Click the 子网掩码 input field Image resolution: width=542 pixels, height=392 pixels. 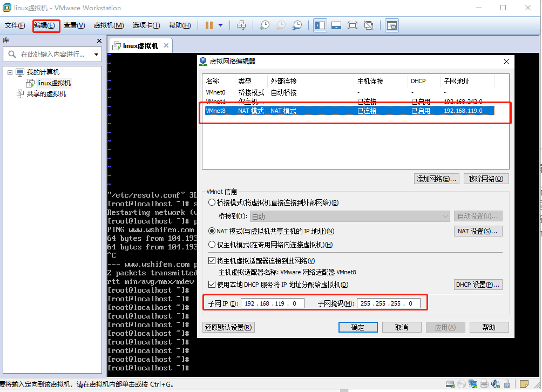click(389, 303)
